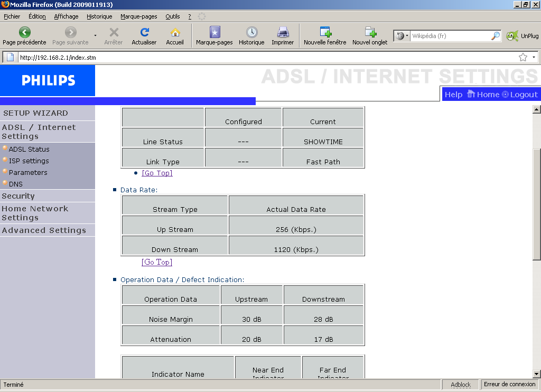Open the Marque-pages bookmarks toolbar icon

click(x=214, y=32)
